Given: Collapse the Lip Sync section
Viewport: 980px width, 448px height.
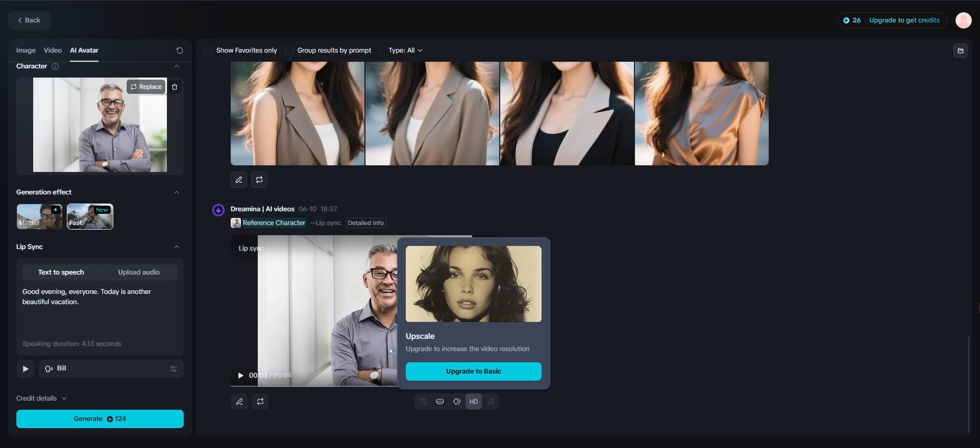Looking at the screenshot, I should (x=177, y=247).
